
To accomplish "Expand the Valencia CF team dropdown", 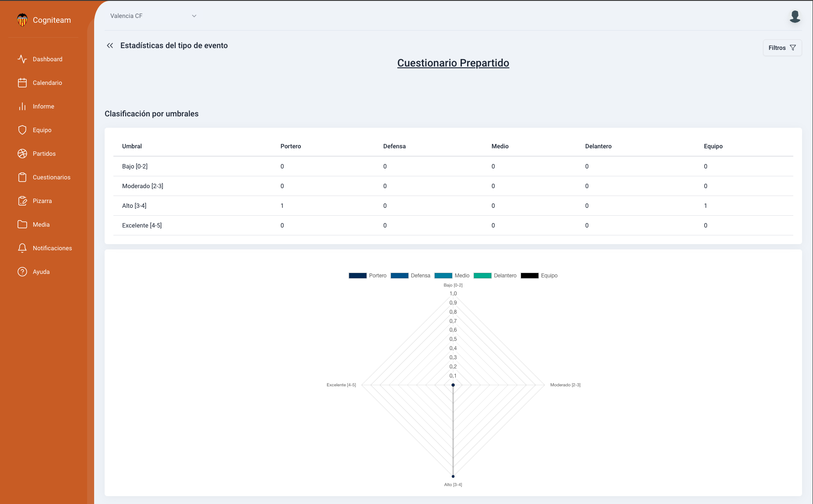I will [x=153, y=16].
